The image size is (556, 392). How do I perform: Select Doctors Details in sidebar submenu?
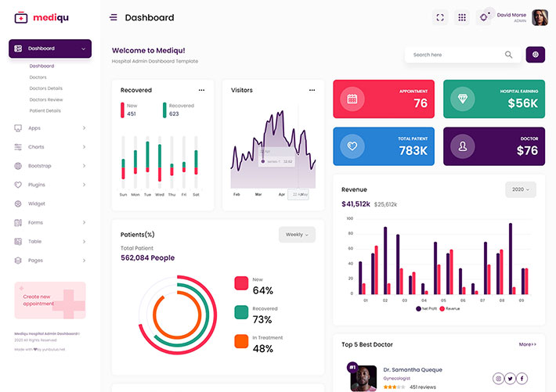click(x=45, y=88)
